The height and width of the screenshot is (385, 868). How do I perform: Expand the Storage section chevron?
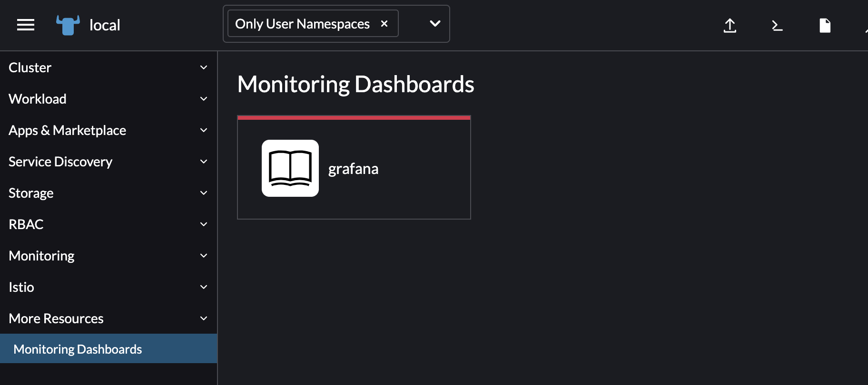point(204,193)
